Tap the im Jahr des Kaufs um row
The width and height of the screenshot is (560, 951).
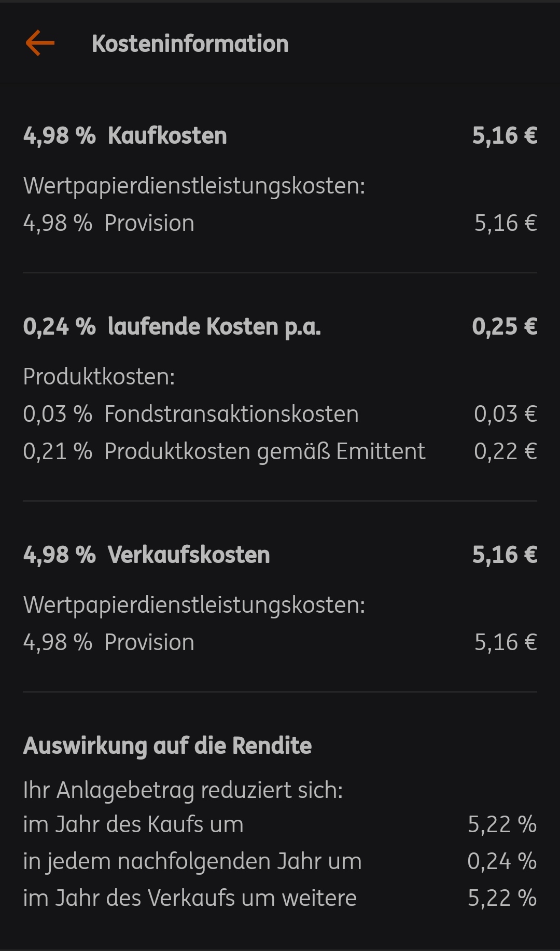[133, 824]
